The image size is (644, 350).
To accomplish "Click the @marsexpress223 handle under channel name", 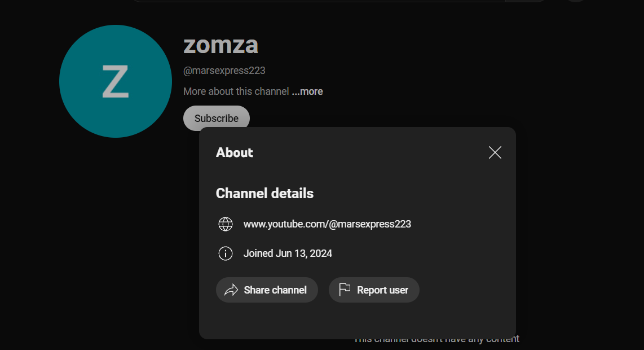I will click(x=224, y=71).
